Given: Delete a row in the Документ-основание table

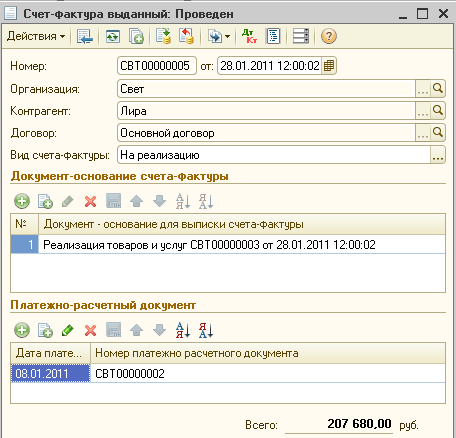Looking at the screenshot, I should 90,201.
